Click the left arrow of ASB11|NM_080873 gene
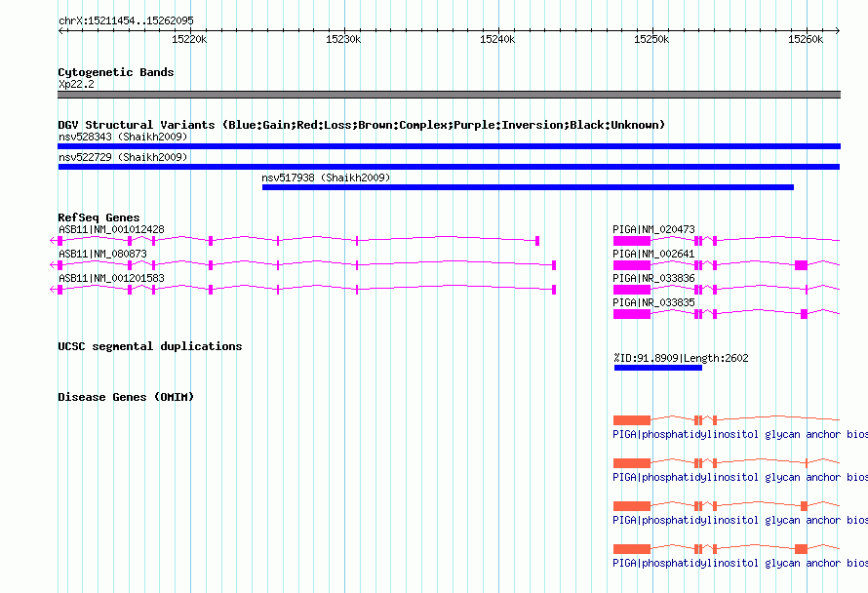The width and height of the screenshot is (868, 593). [x=53, y=265]
